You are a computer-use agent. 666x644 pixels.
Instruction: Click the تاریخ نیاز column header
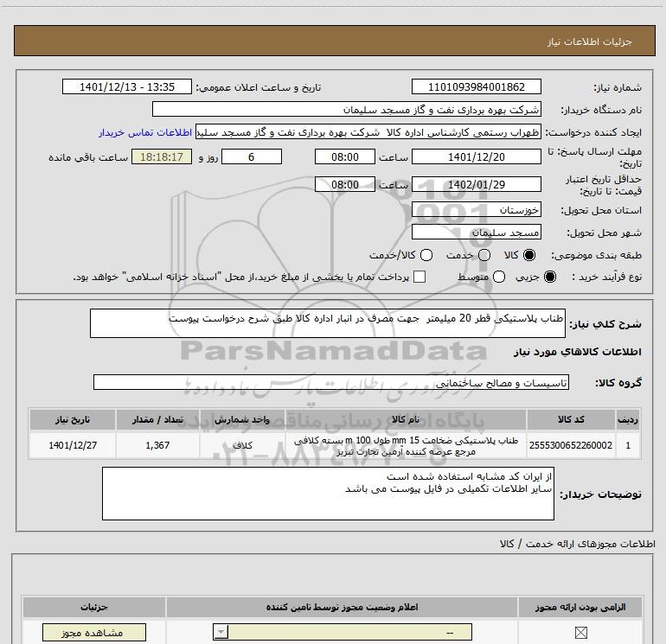pyautogui.click(x=73, y=419)
